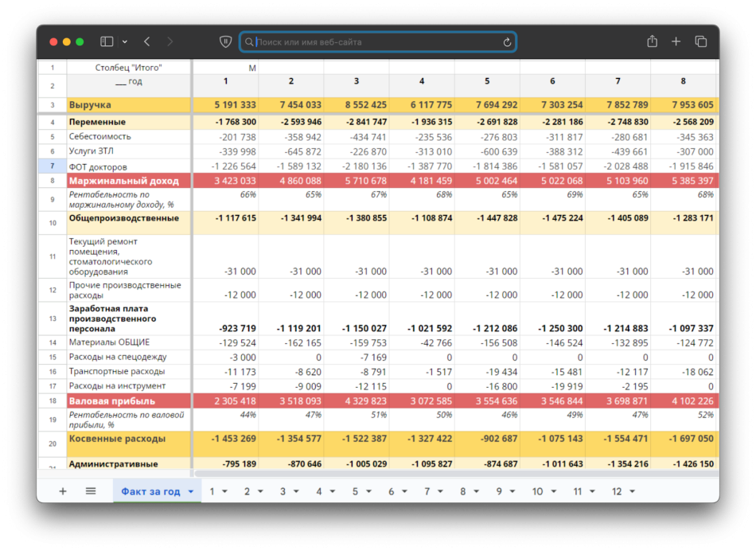
Task: Open a new browser tab
Action: pos(676,41)
